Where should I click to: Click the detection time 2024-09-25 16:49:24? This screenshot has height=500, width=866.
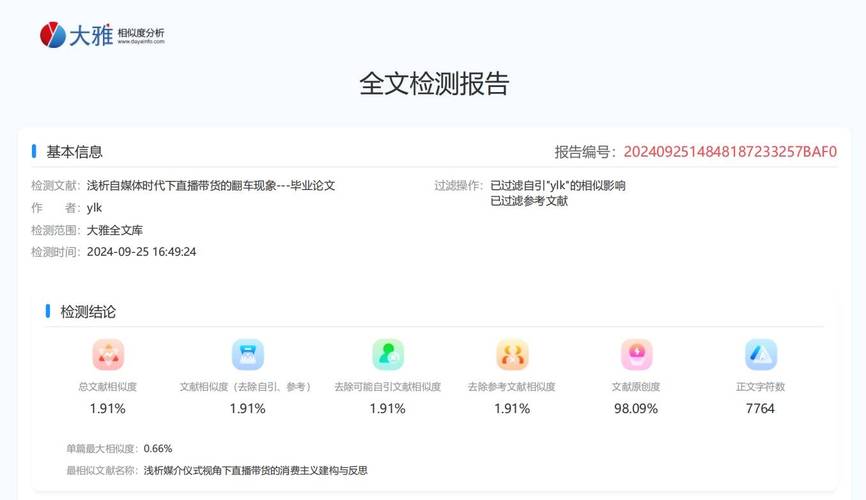click(x=141, y=252)
